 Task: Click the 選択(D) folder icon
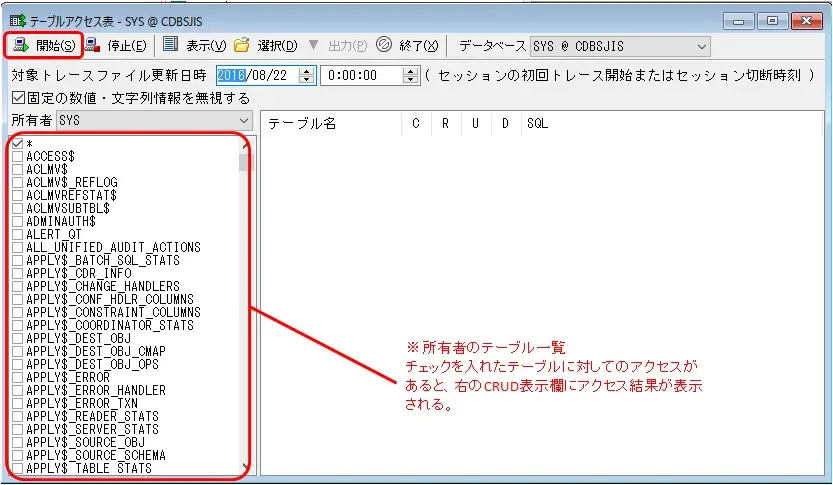241,46
